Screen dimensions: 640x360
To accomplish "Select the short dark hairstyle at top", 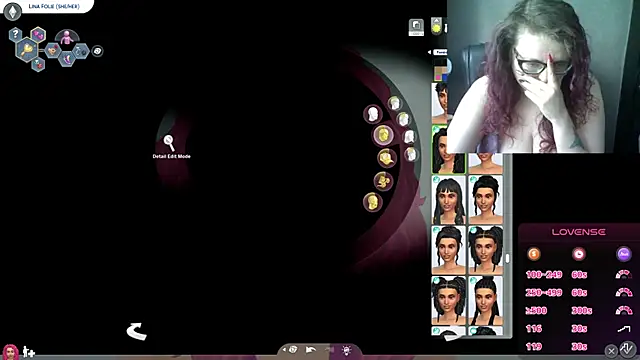I will point(440,103).
